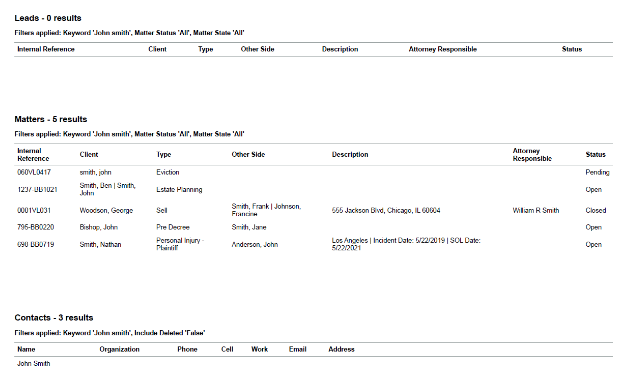Click the 555 Jackson Blvd description
The image size is (627, 383).
(386, 210)
